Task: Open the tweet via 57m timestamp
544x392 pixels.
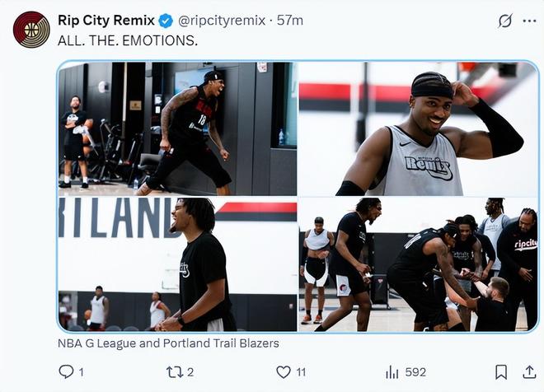Action: 289,21
